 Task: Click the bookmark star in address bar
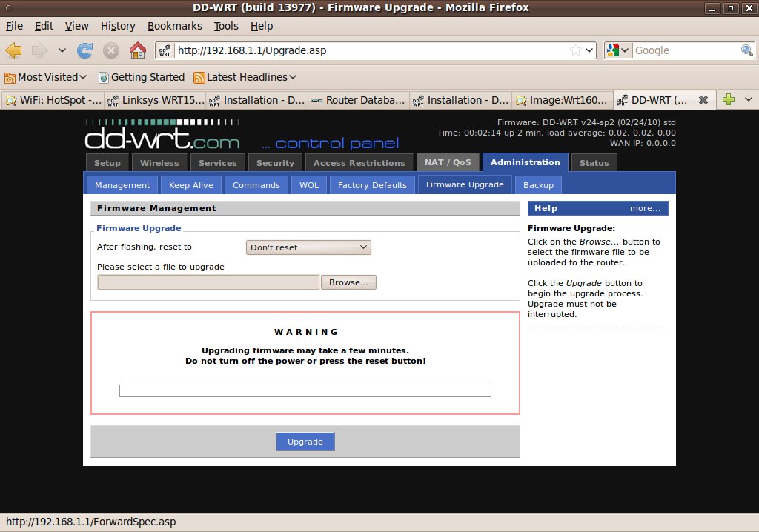pos(576,50)
